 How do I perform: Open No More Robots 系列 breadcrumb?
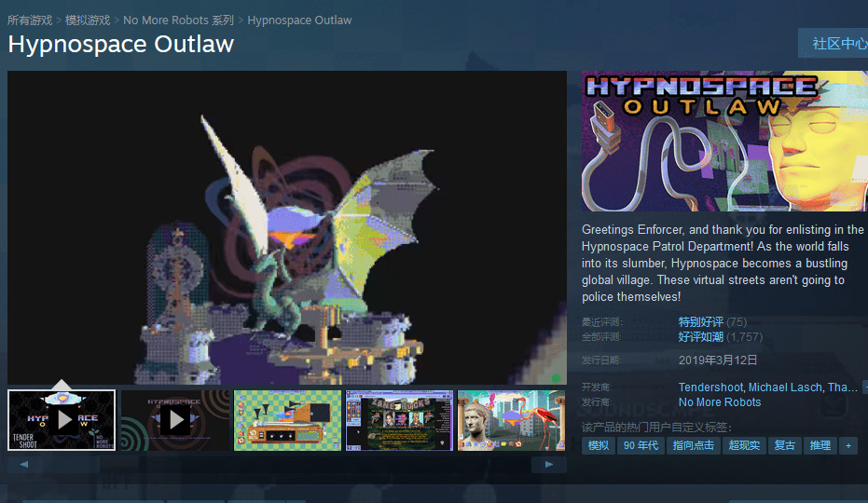[178, 20]
